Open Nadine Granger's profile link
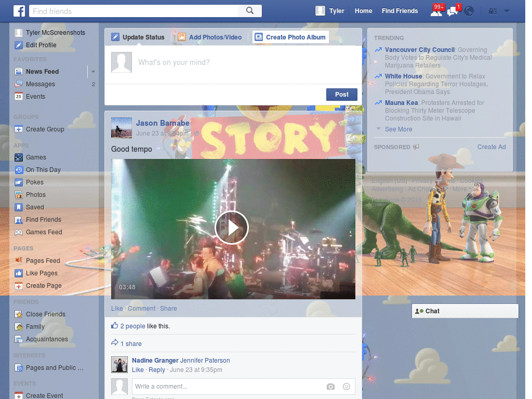The image size is (532, 399). pyautogui.click(x=155, y=361)
